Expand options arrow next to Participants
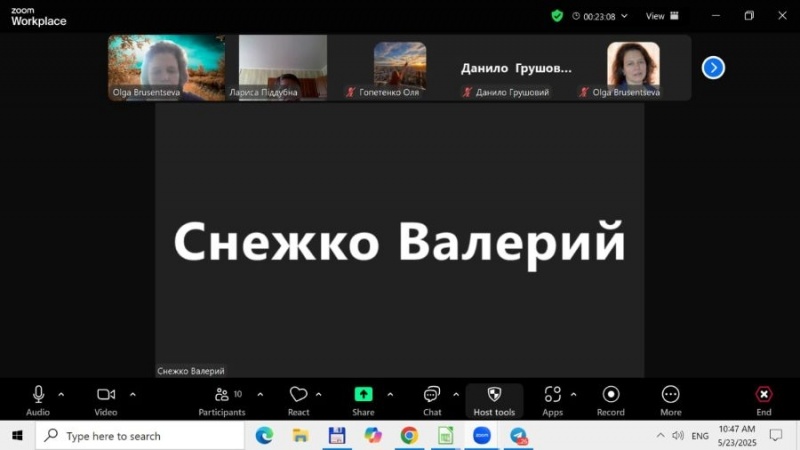This screenshot has width=800, height=450. tap(260, 394)
